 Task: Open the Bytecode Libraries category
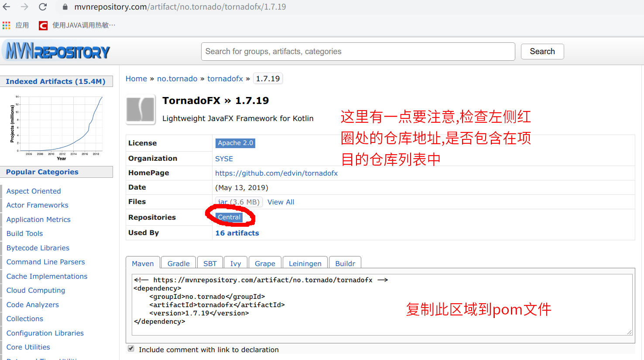pyautogui.click(x=38, y=248)
